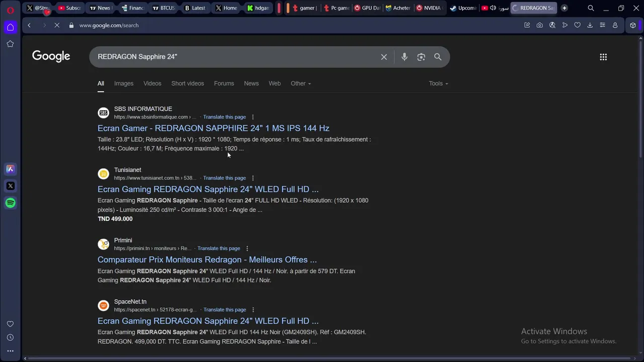644x362 pixels.
Task: Open Tunisianet Ecran Gaming REDRAGON Sapphire result
Action: tap(208, 189)
